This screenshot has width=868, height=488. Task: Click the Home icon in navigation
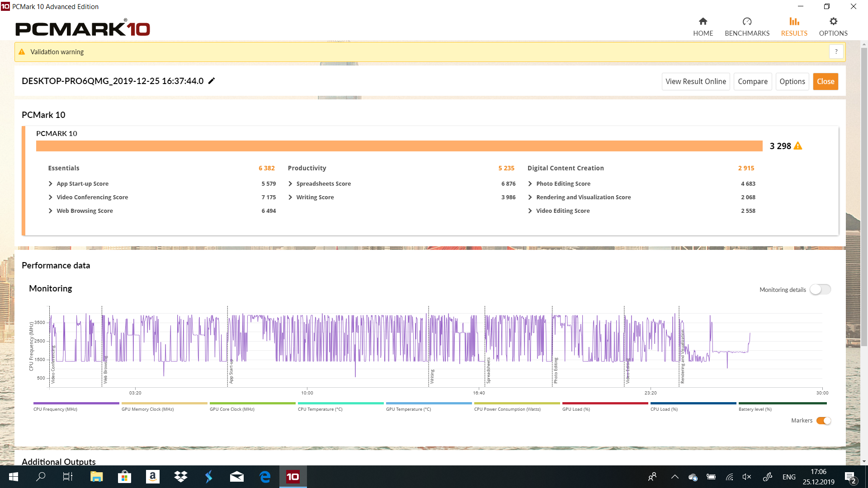point(703,21)
